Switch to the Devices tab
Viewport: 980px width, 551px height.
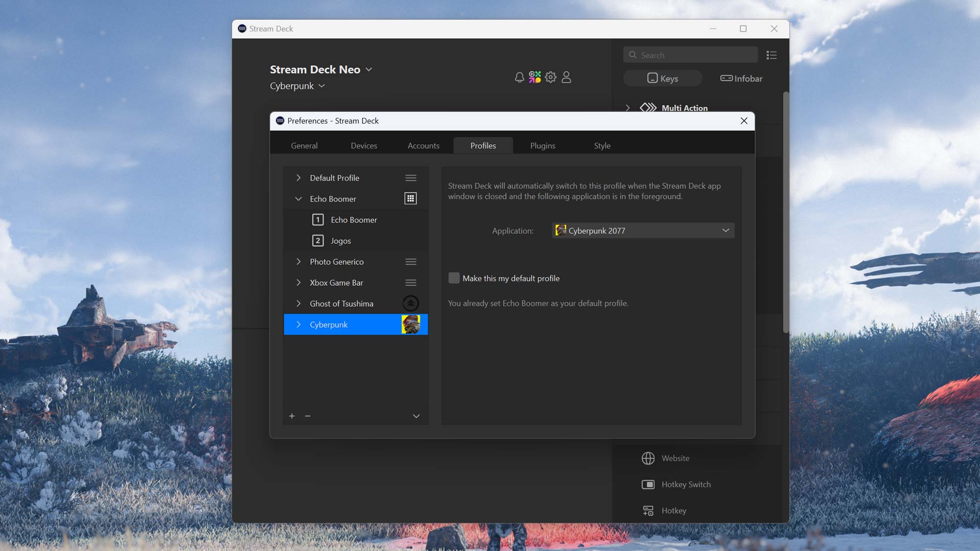click(364, 146)
